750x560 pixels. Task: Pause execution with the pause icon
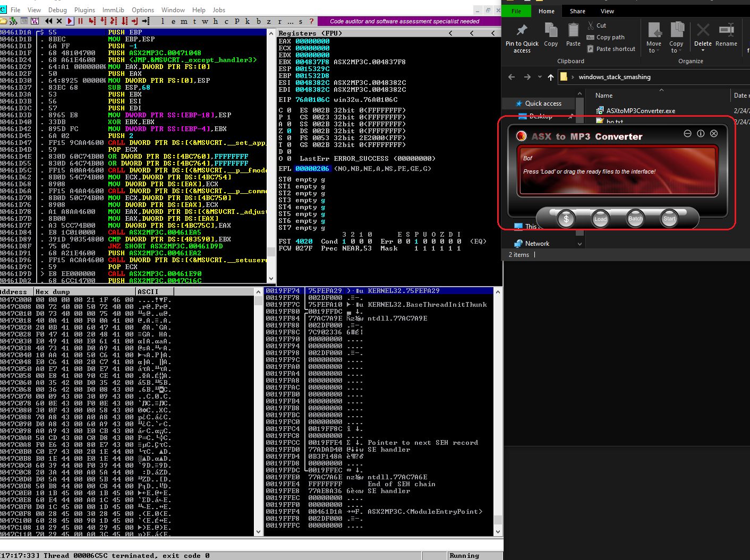pyautogui.click(x=80, y=21)
